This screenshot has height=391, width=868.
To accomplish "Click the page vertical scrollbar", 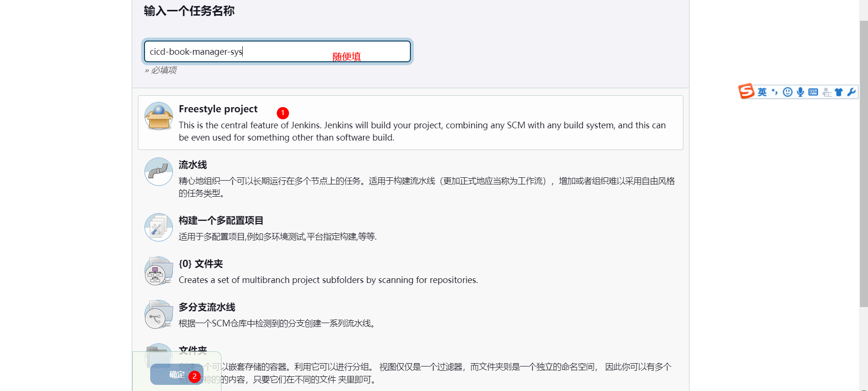I will (864, 163).
